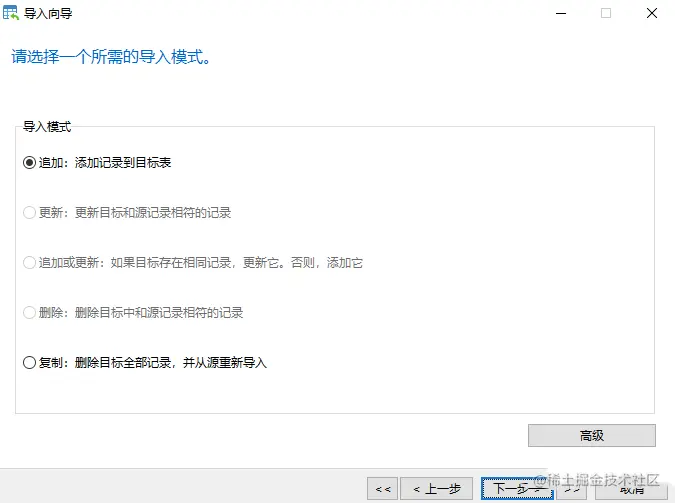Click the heading 请选择一个所需的导入模式
Viewport: 675px width, 503px height.
[x=111, y=56]
